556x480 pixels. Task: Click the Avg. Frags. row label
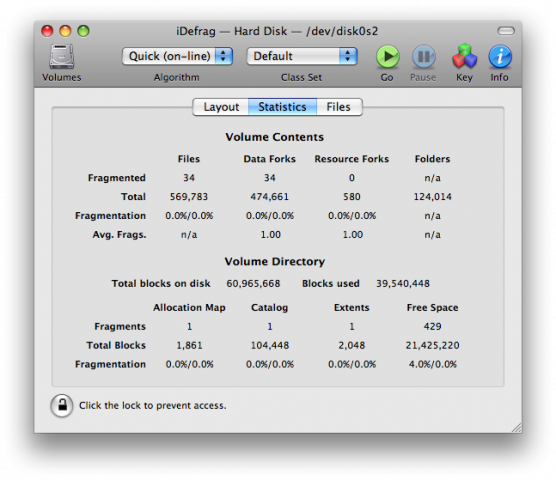click(119, 235)
